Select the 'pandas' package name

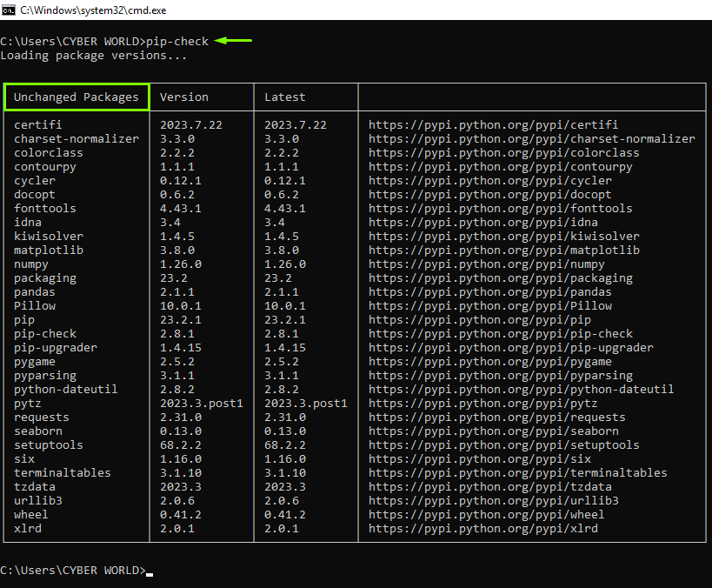click(35, 291)
